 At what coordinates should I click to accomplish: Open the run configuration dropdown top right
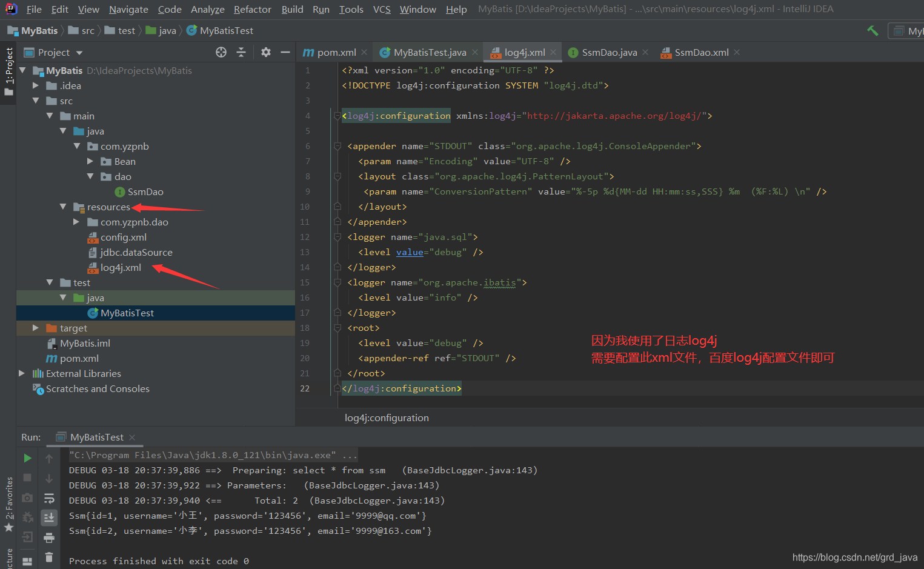906,31
